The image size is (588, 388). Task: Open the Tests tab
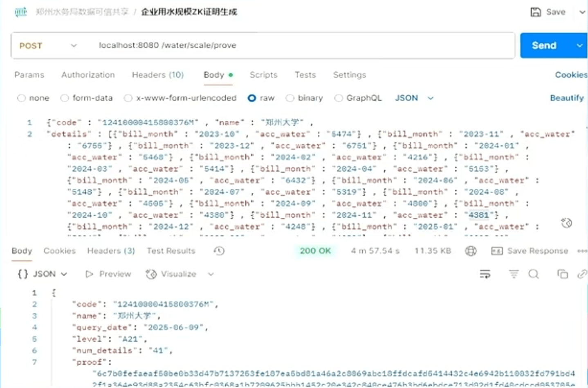pos(305,75)
